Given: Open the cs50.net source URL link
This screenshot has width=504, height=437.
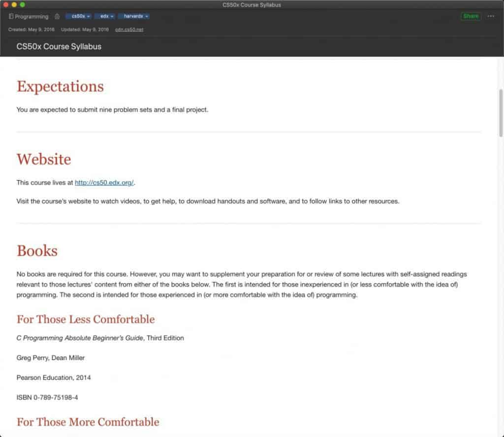Looking at the screenshot, I should 129,30.
